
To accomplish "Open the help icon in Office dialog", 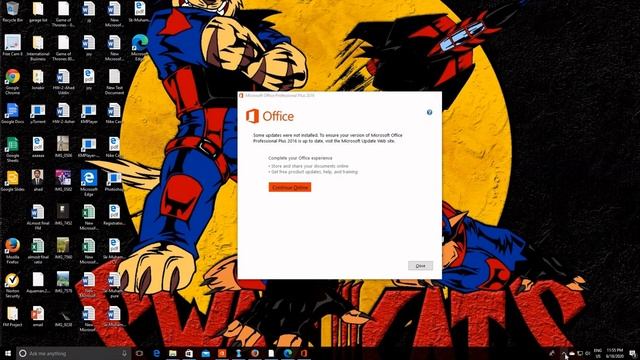I will 429,112.
